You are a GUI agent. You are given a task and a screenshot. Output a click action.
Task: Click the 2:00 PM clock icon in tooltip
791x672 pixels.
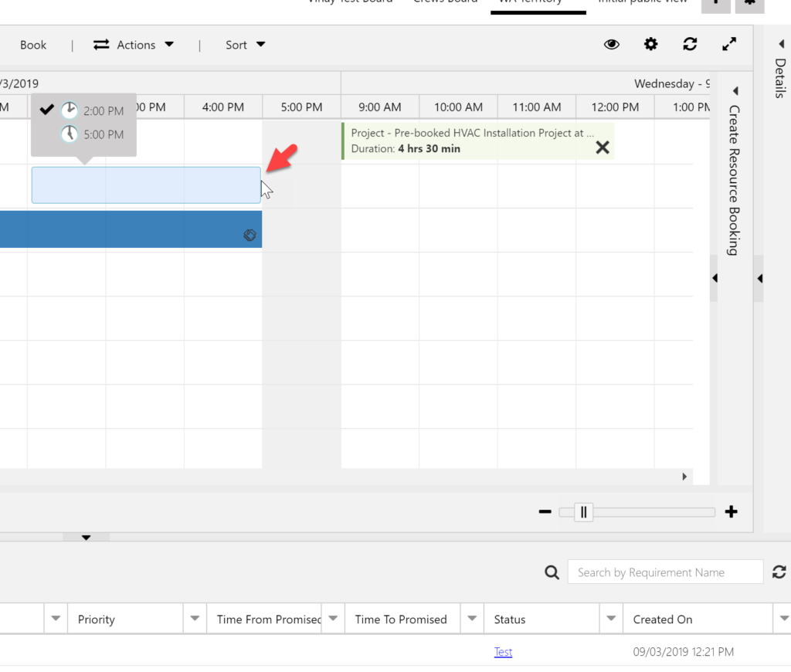coord(70,110)
